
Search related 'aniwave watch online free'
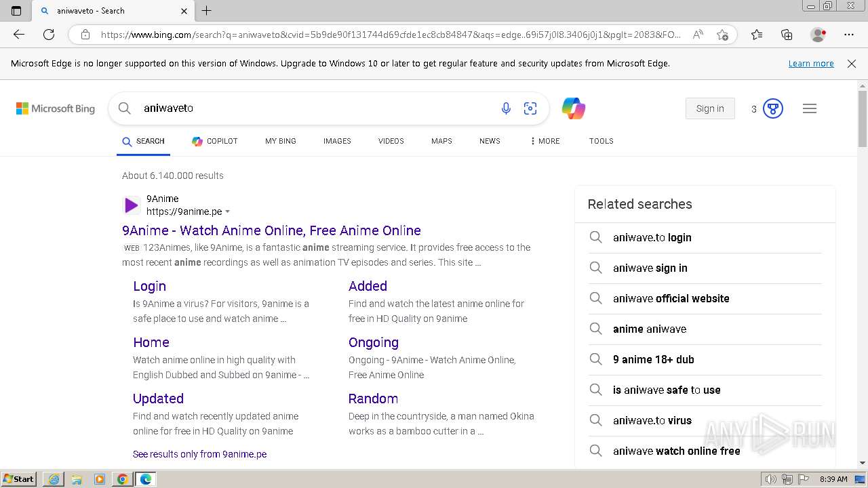705,451
